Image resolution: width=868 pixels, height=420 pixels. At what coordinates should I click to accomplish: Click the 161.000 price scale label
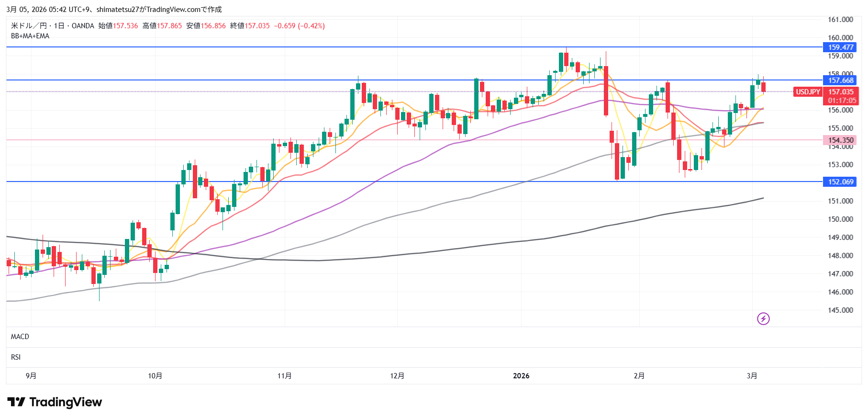point(840,20)
